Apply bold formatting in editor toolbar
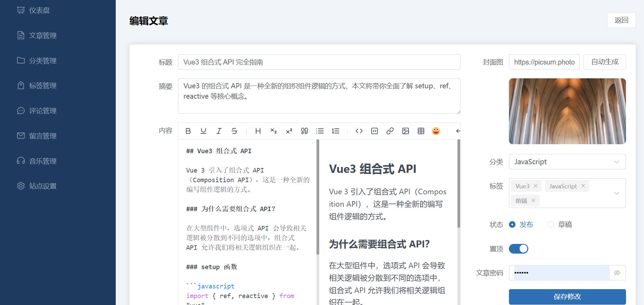This screenshot has height=305, width=644. (x=188, y=131)
